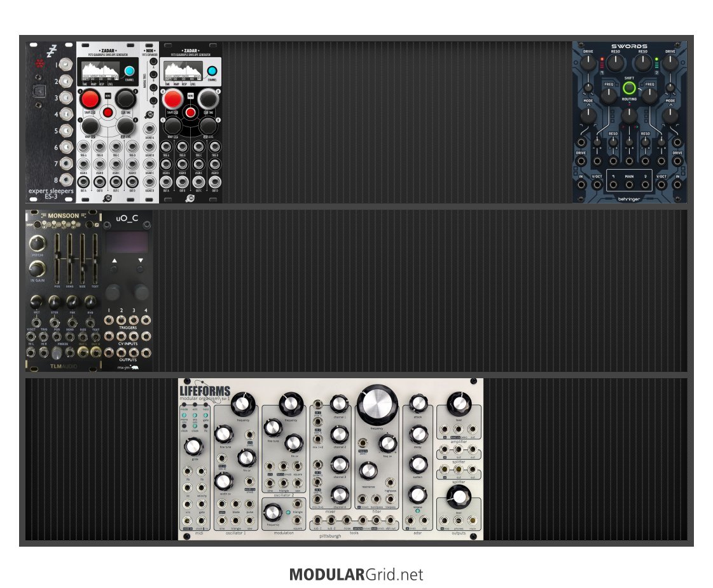This screenshot has height=588, width=713.
Task: Click the uO_C display screen
Action: point(126,243)
